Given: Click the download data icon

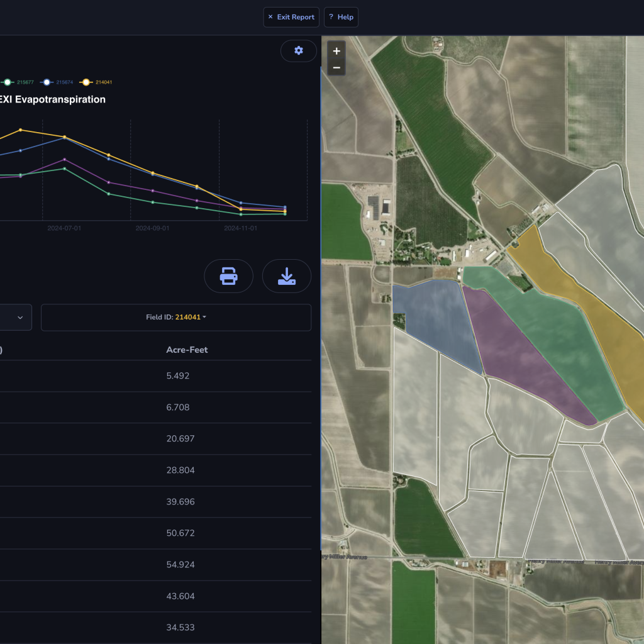Looking at the screenshot, I should tap(287, 276).
